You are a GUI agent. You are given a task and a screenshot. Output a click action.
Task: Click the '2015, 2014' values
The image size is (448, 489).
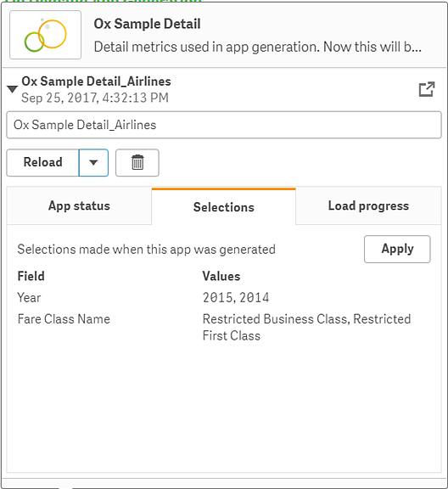236,297
